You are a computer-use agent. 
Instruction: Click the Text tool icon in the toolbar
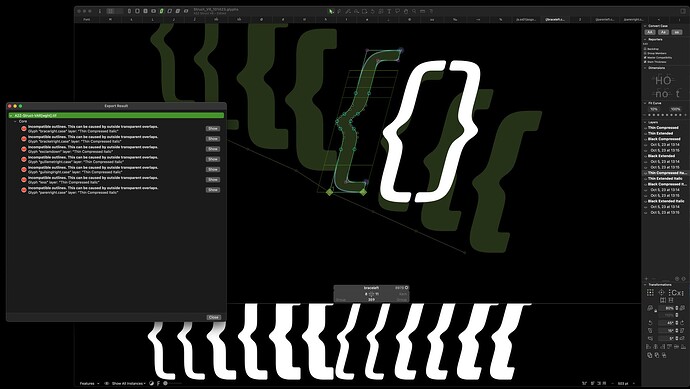[389, 11]
